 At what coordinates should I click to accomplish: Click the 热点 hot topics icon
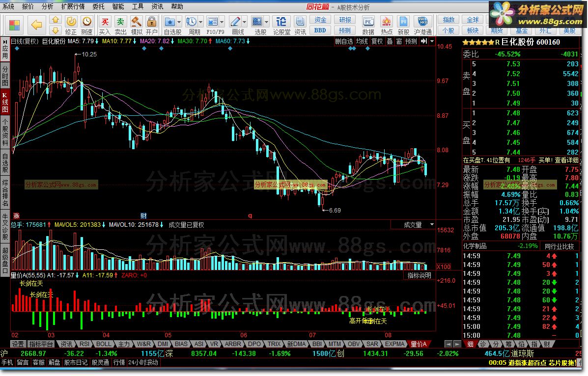(x=386, y=26)
